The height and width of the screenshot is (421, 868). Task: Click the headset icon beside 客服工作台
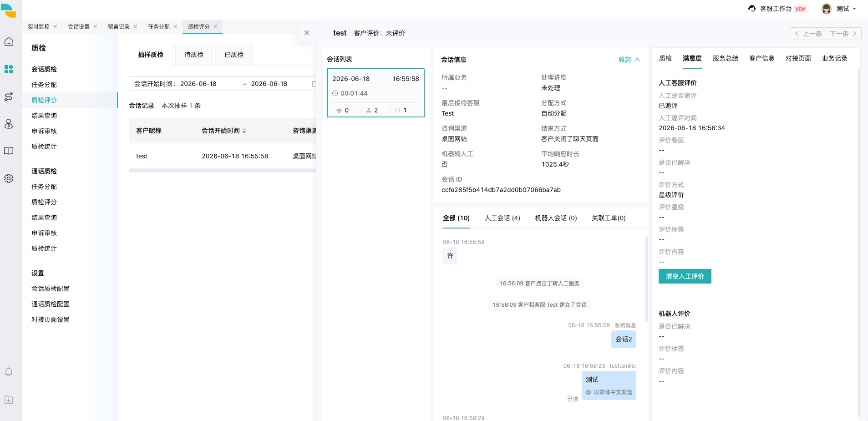tap(752, 9)
